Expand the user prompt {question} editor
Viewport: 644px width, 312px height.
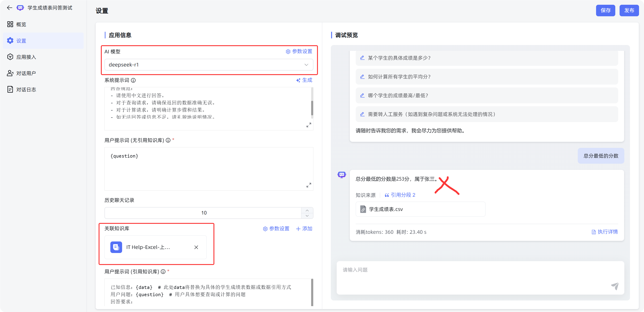pos(309,185)
